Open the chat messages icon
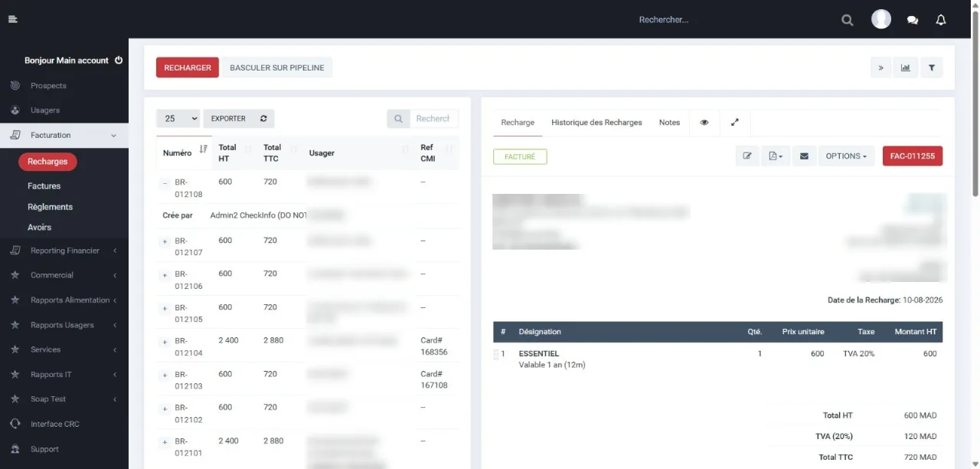This screenshot has height=469, width=980. [913, 20]
